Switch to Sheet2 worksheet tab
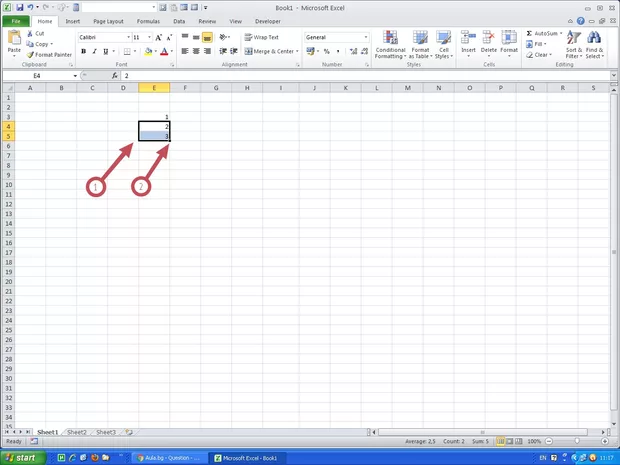Image resolution: width=620 pixels, height=465 pixels. 77,432
